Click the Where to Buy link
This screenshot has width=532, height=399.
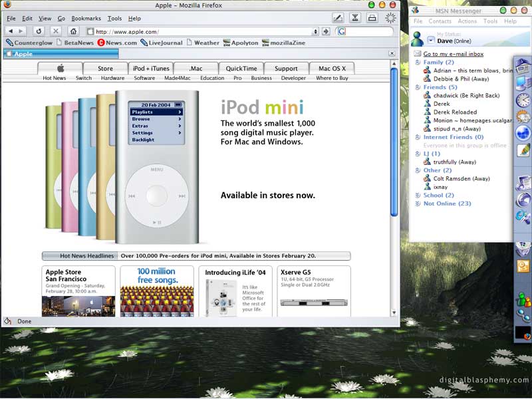[x=332, y=78]
